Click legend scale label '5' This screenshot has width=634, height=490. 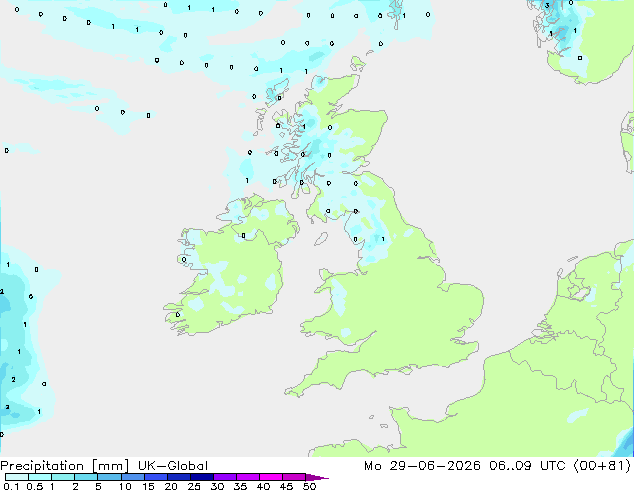click(98, 486)
